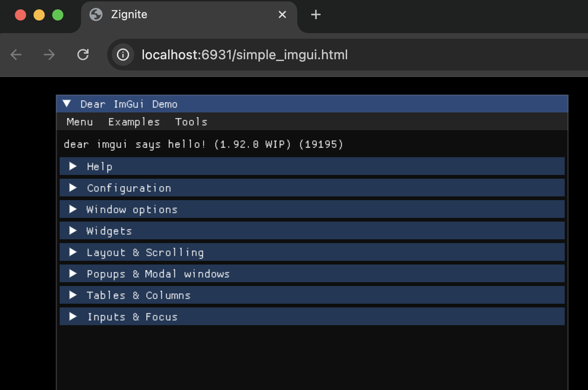
Task: Expand the Inputs & Focus section
Action: coord(312,316)
